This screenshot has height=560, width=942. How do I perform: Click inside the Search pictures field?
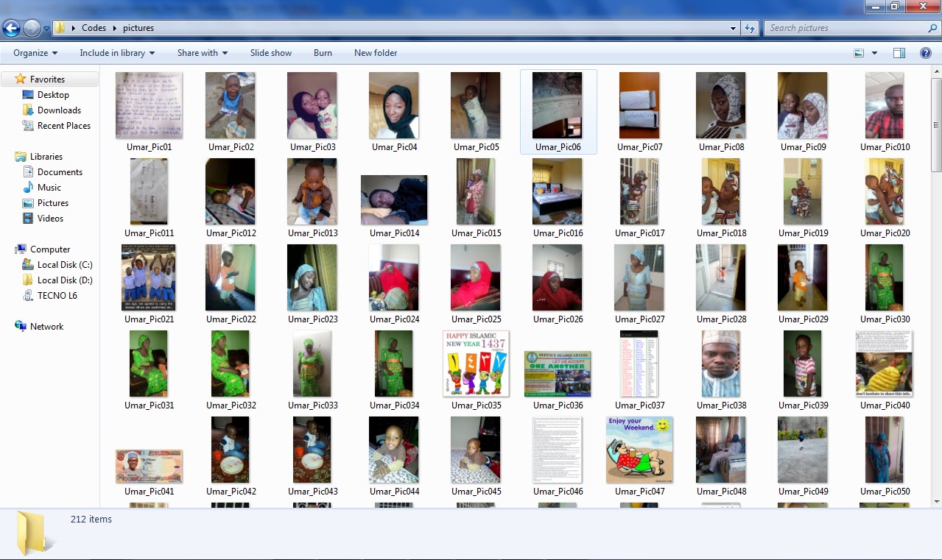pos(846,28)
